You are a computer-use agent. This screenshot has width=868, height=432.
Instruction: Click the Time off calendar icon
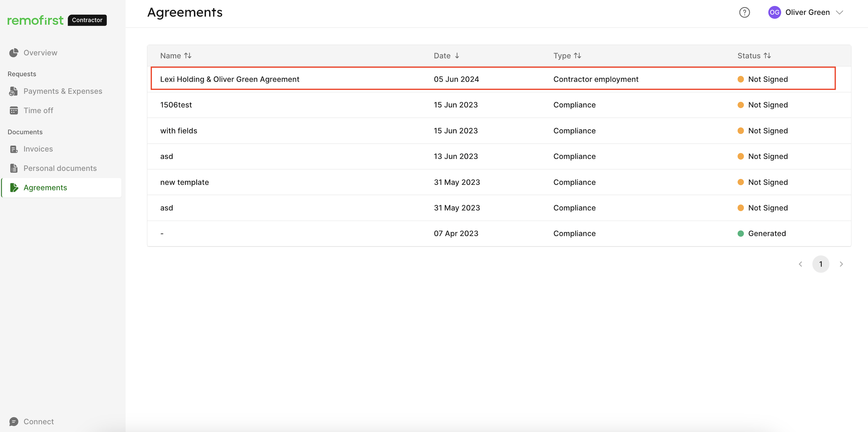14,110
